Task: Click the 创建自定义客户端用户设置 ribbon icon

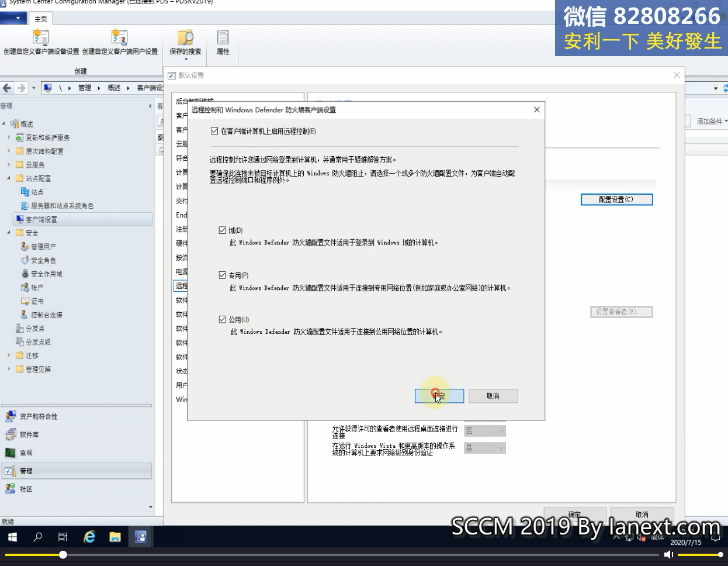Action: pyautogui.click(x=120, y=42)
